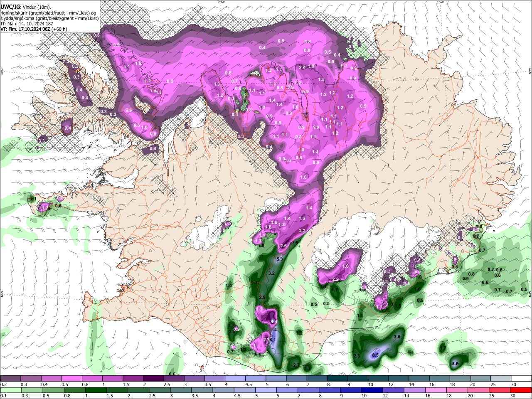
Task: Select the 4–4.5 lavender swatch in snow scale
Action: [235, 379]
